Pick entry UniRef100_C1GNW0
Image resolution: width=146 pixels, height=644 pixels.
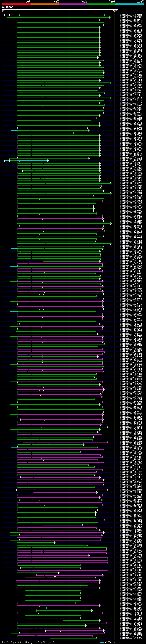tap(131, 273)
